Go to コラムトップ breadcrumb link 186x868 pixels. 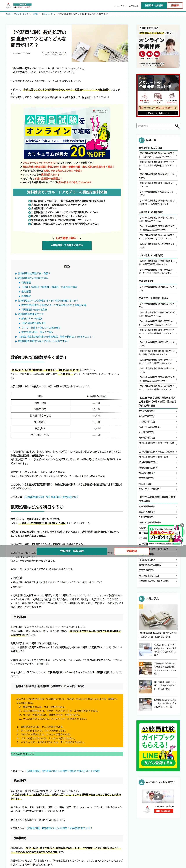[47, 14]
